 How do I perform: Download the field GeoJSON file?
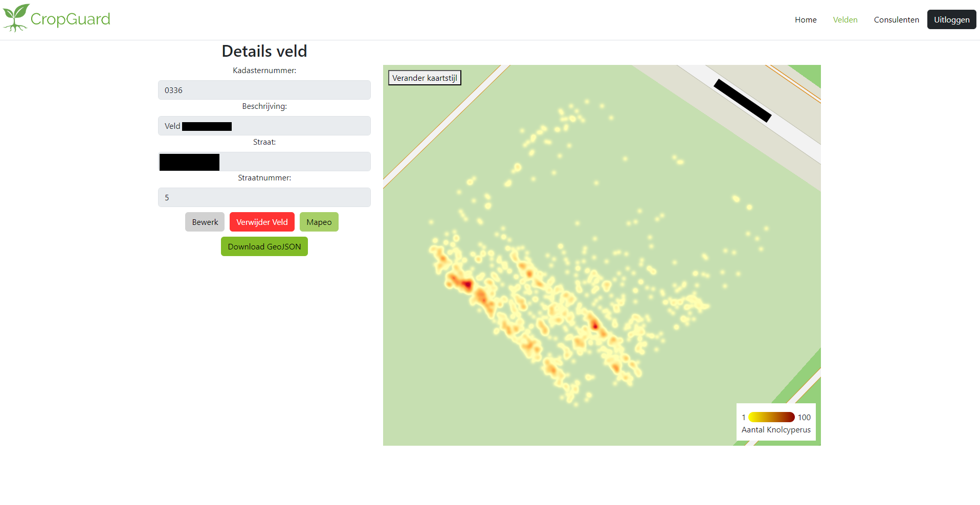pyautogui.click(x=264, y=247)
